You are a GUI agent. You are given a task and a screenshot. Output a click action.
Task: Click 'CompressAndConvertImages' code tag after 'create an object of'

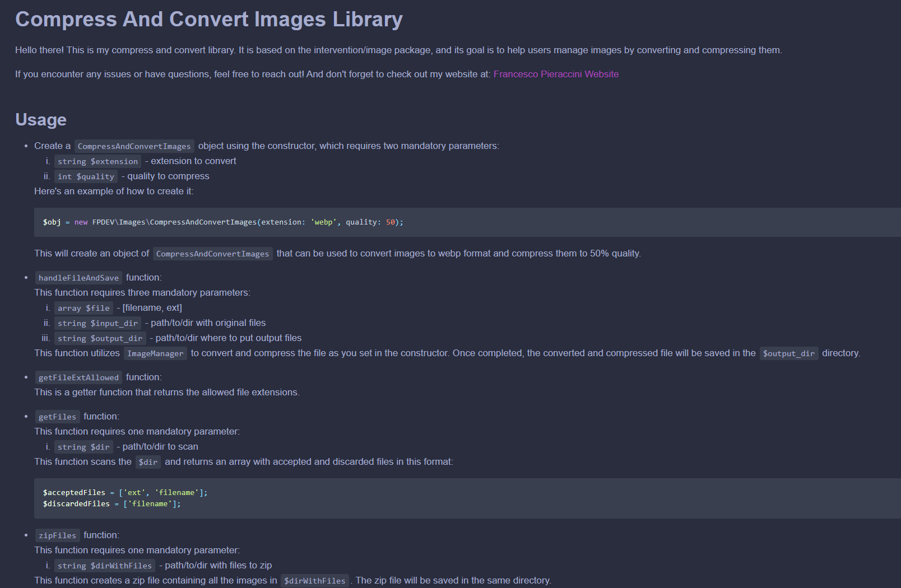pyautogui.click(x=213, y=254)
